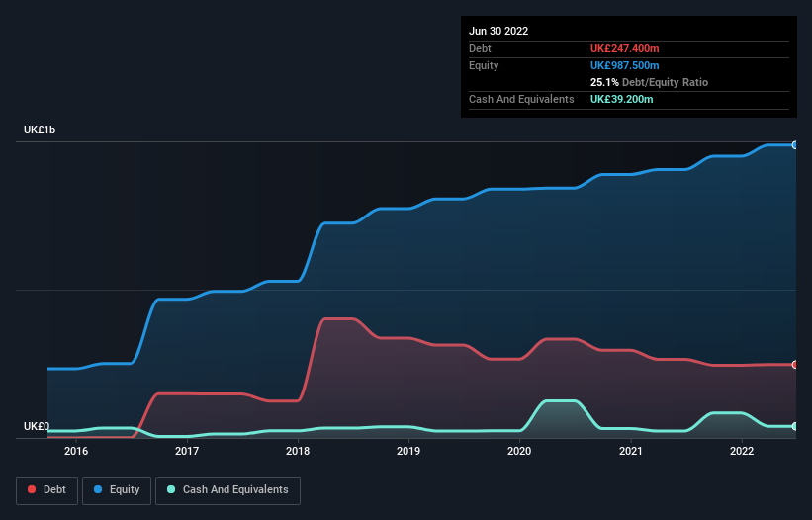The width and height of the screenshot is (812, 520).
Task: Click the blue Equity legend dot
Action: (x=98, y=489)
